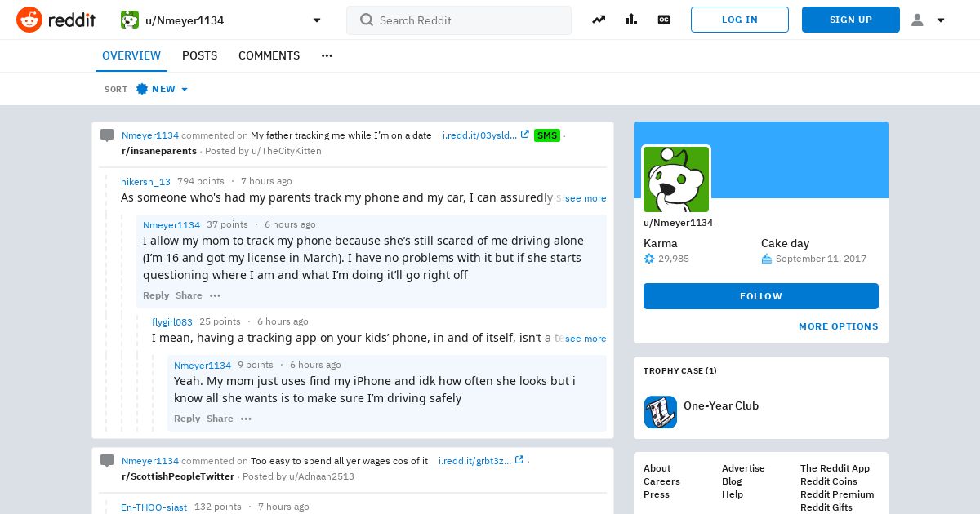Open the r/insaneparents subreddit link
980x514 pixels.
[x=159, y=151]
